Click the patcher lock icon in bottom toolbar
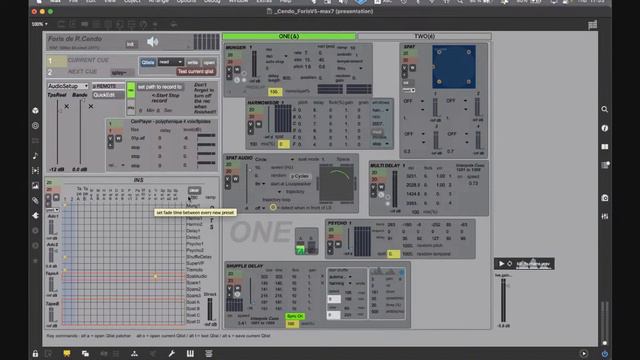The height and width of the screenshot is (360, 640). point(36,354)
